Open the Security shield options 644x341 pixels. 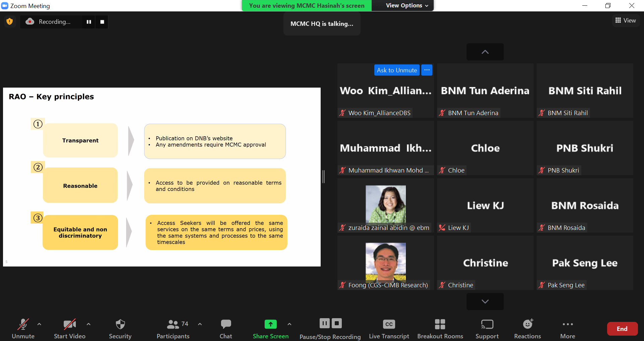pos(120,328)
